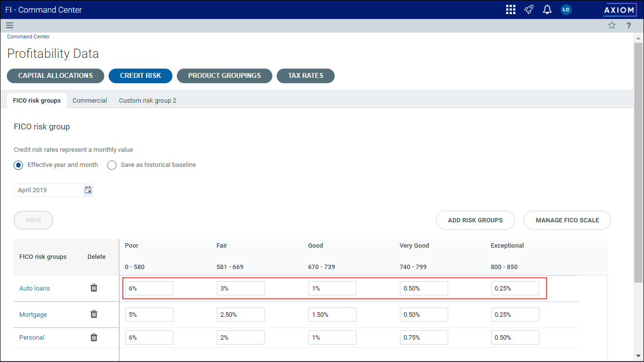Edit Auto loans Fair rate 3%

click(241, 288)
